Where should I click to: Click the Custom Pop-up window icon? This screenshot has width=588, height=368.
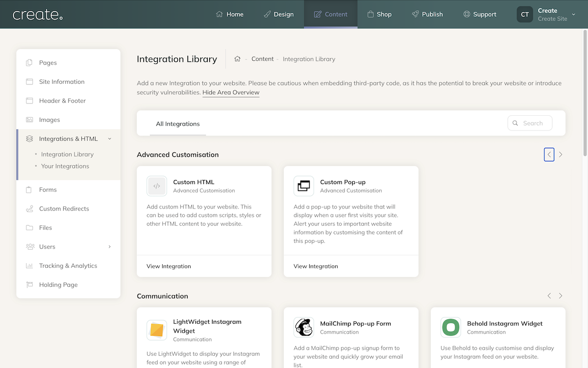pyautogui.click(x=304, y=186)
